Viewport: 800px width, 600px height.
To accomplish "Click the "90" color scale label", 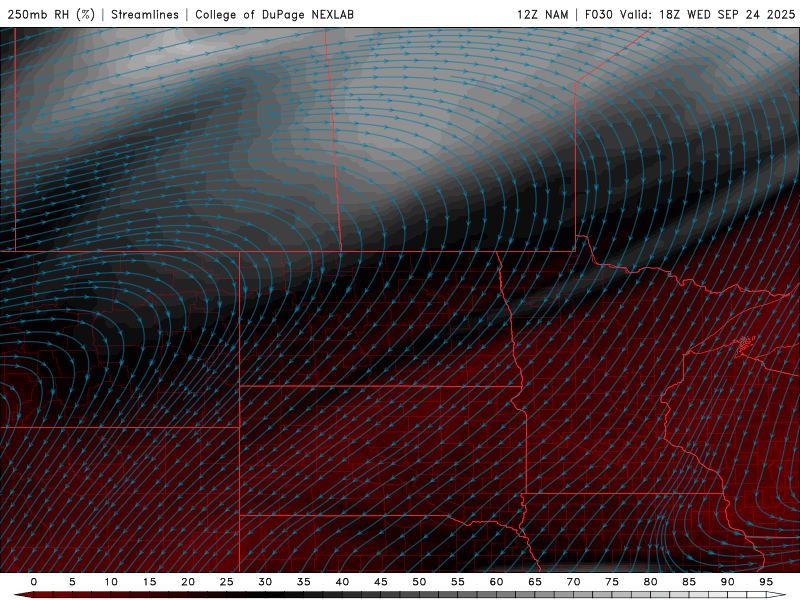I will [727, 582].
